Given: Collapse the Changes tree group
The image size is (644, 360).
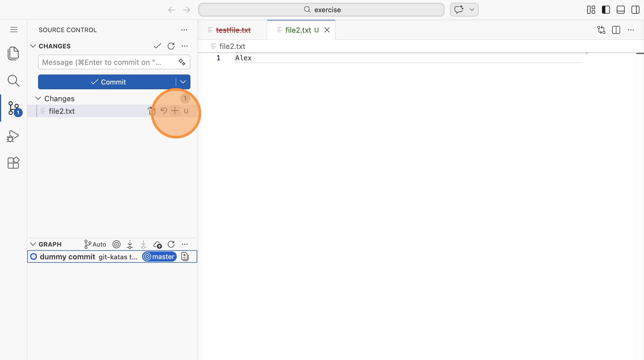Looking at the screenshot, I should pyautogui.click(x=38, y=98).
